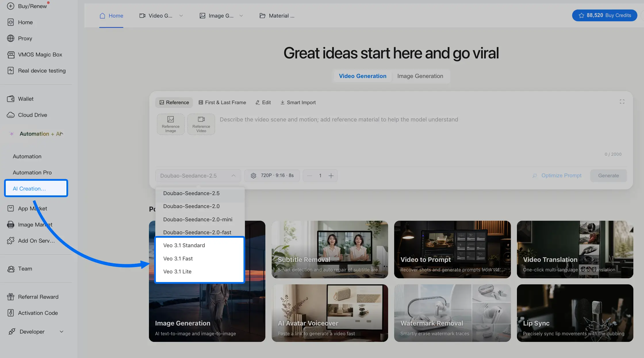Viewport: 644px width, 358px height.
Task: Open Real device testing
Action: [x=36, y=71]
